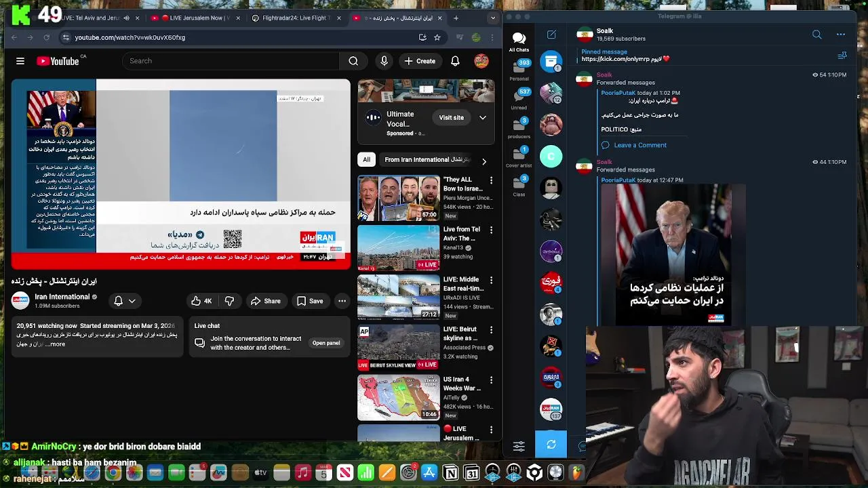Open more actions ellipsis under video
This screenshot has height=488, width=868.
[x=342, y=301]
